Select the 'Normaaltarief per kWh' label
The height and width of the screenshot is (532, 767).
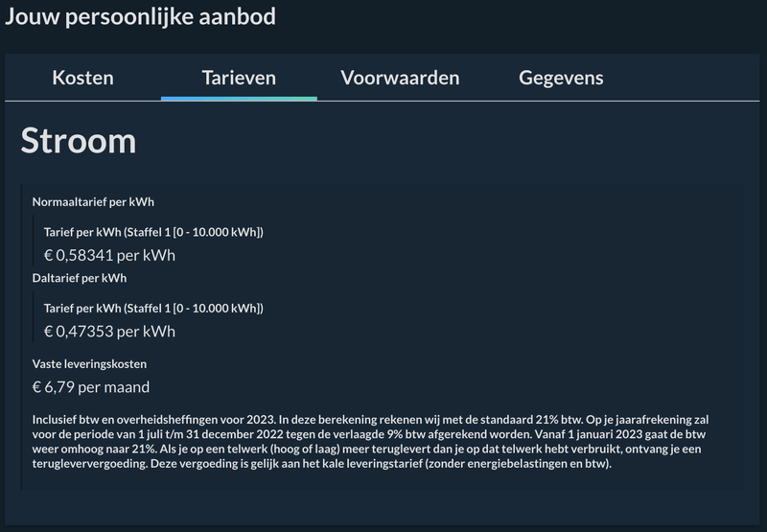coord(93,202)
